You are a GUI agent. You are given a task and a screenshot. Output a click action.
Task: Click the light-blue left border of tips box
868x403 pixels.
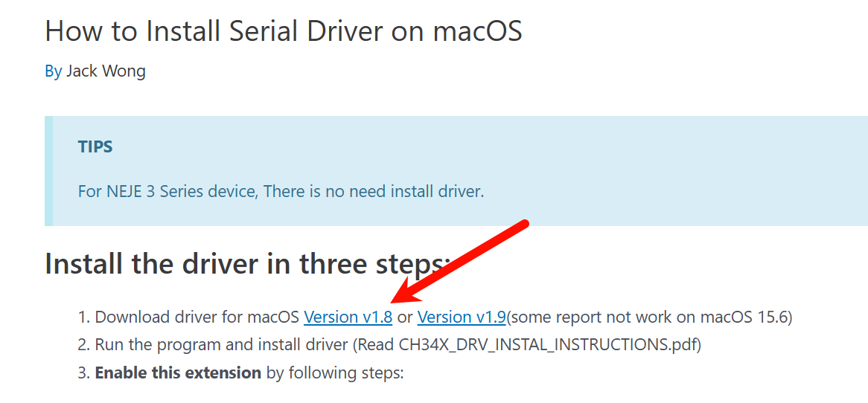point(48,171)
